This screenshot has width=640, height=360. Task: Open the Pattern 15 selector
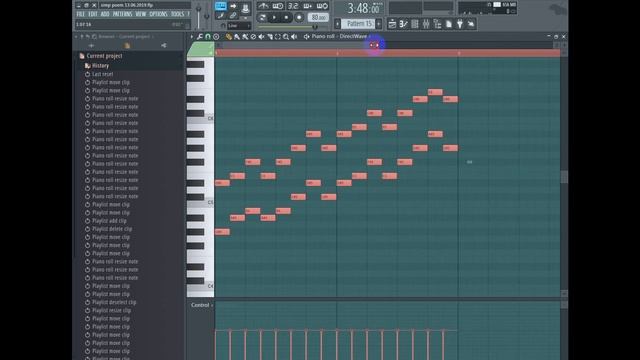tap(358, 24)
